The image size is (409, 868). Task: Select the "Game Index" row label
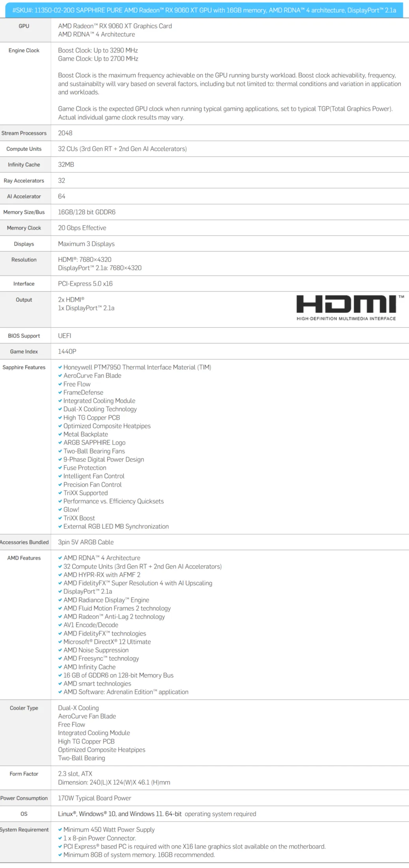(24, 352)
